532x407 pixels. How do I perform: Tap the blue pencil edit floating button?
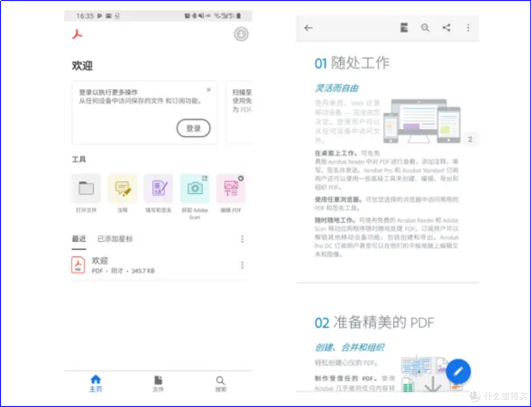(x=459, y=371)
